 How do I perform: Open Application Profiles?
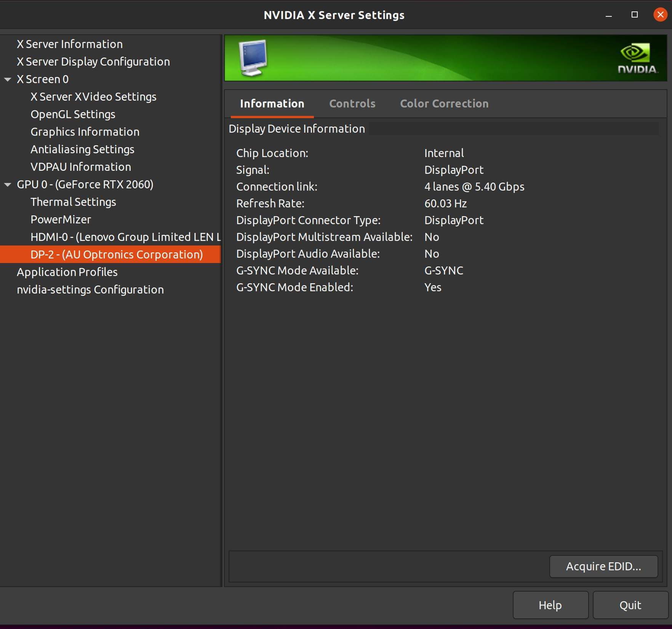[x=67, y=272]
